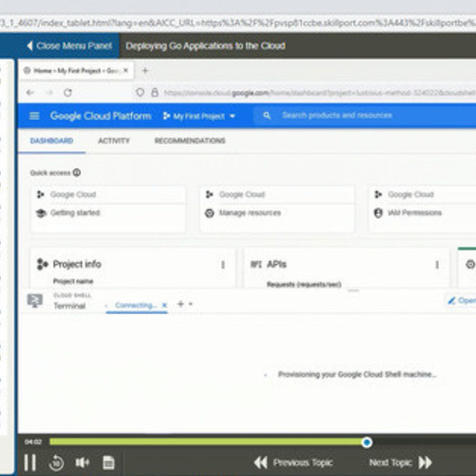This screenshot has width=476, height=476.
Task: Open the Manage resources quick link
Action: (x=250, y=213)
